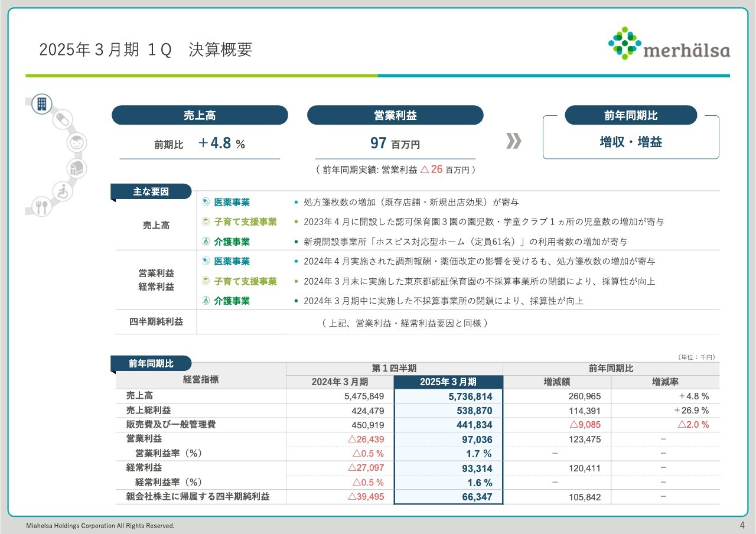Screen dimensions: 756x534
Task: Select the building icon in left sidebar
Action: (x=41, y=104)
